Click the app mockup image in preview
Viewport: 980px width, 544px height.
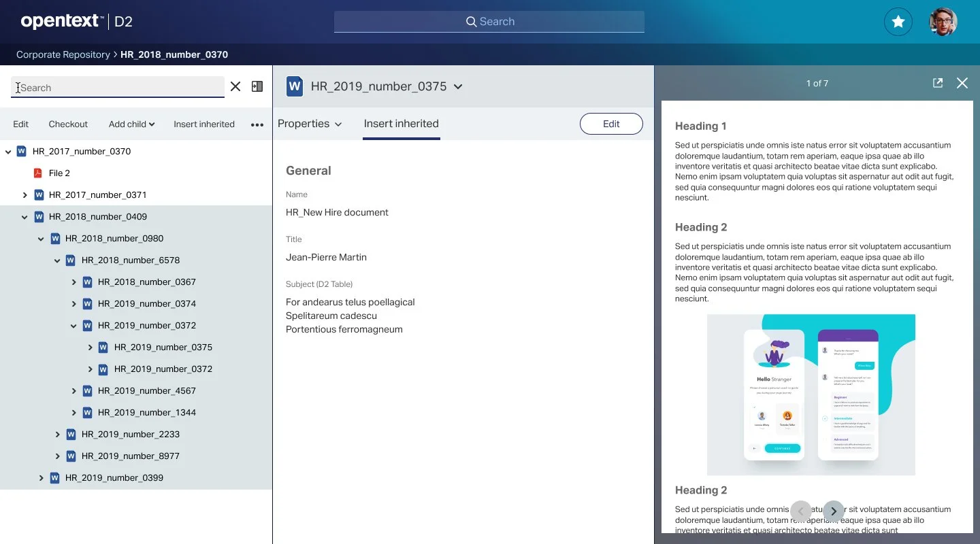click(811, 394)
